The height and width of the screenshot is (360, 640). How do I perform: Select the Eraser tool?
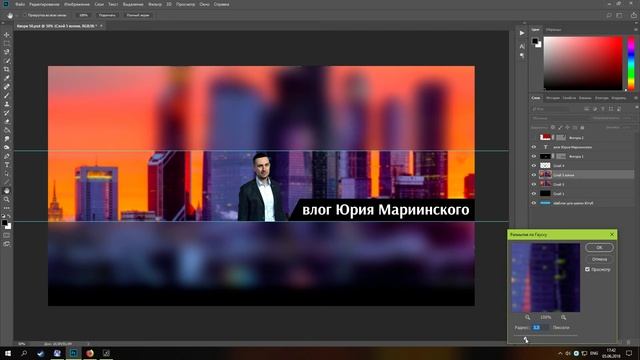(7, 122)
